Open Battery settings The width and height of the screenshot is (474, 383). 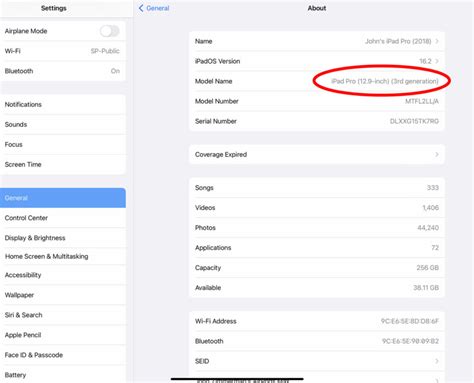tap(63, 374)
